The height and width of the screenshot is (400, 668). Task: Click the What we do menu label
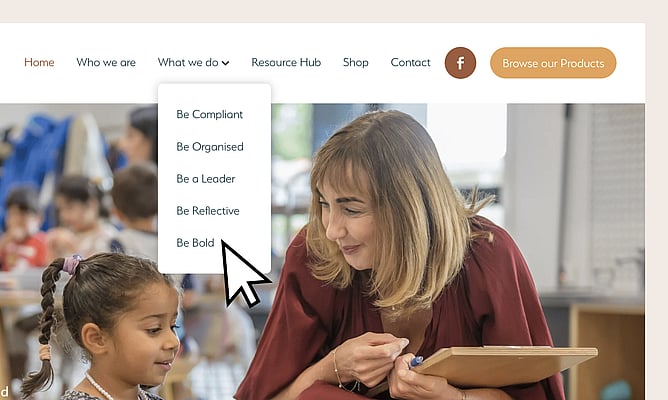(188, 63)
